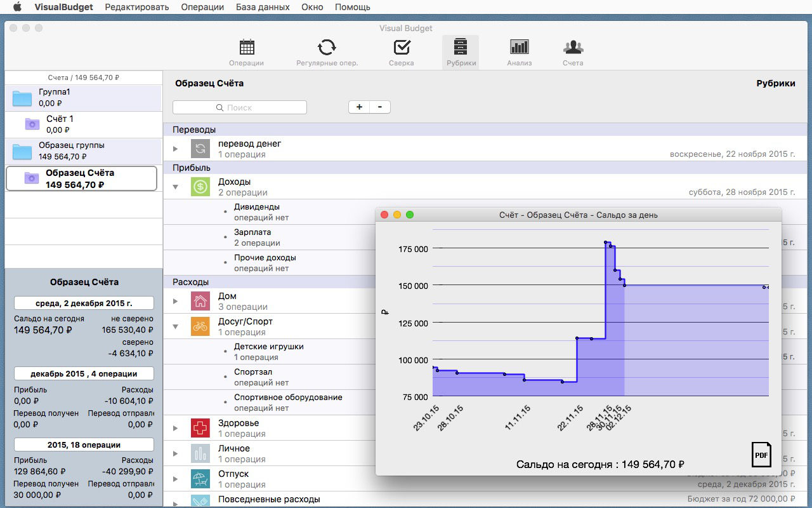The height and width of the screenshot is (508, 812).
Task: Open the Операции toolbar view
Action: [246, 53]
